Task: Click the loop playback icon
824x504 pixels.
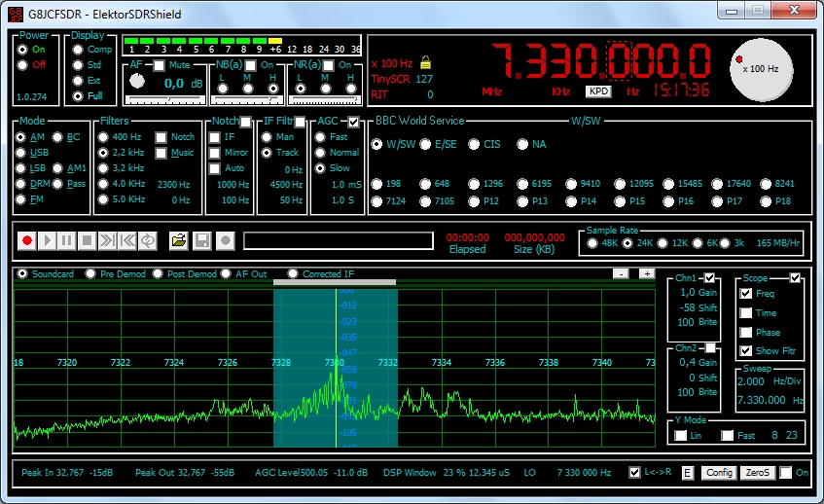Action: click(x=149, y=239)
